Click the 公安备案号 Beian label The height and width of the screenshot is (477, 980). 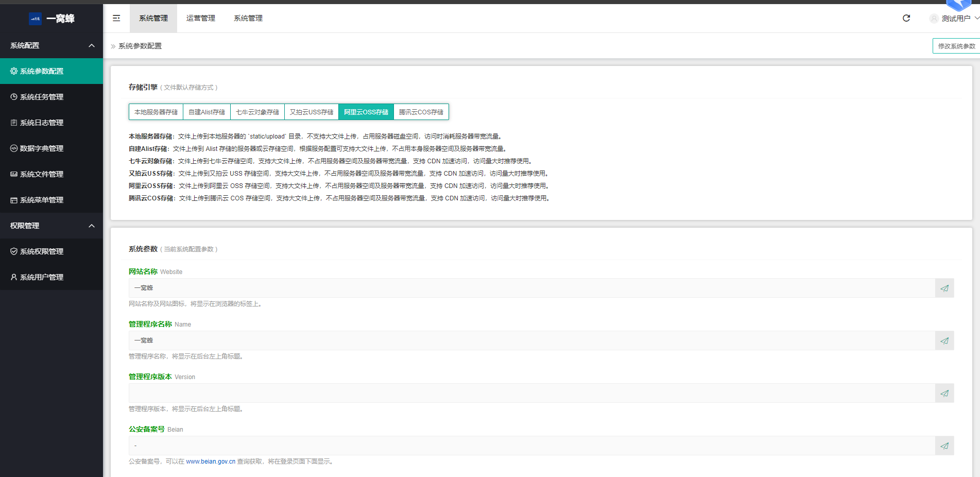[156, 429]
